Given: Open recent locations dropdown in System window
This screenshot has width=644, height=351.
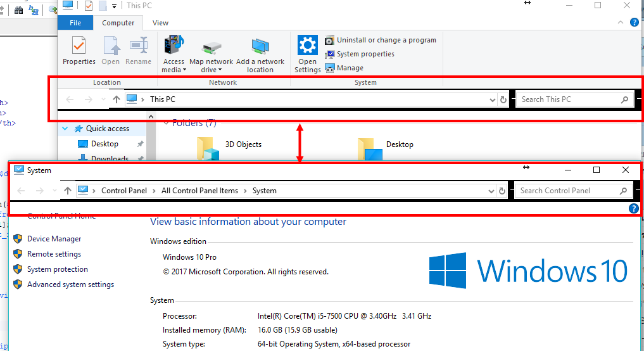Looking at the screenshot, I should [x=54, y=191].
